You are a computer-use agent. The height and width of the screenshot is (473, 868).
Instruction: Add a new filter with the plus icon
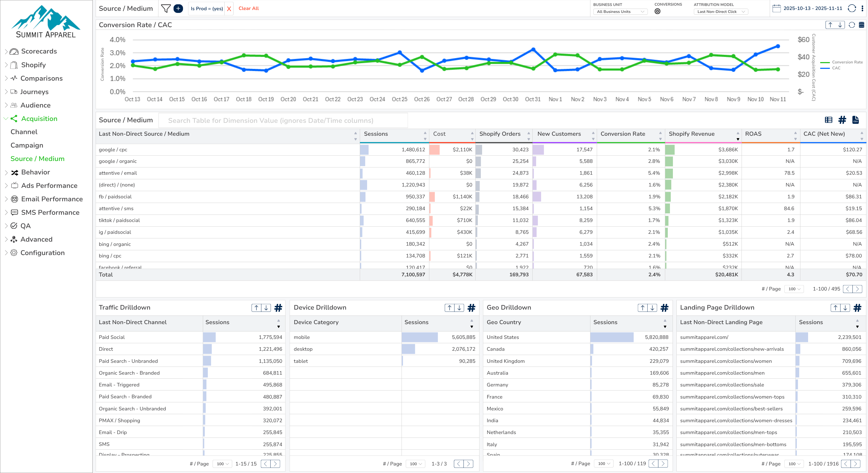[x=178, y=8]
